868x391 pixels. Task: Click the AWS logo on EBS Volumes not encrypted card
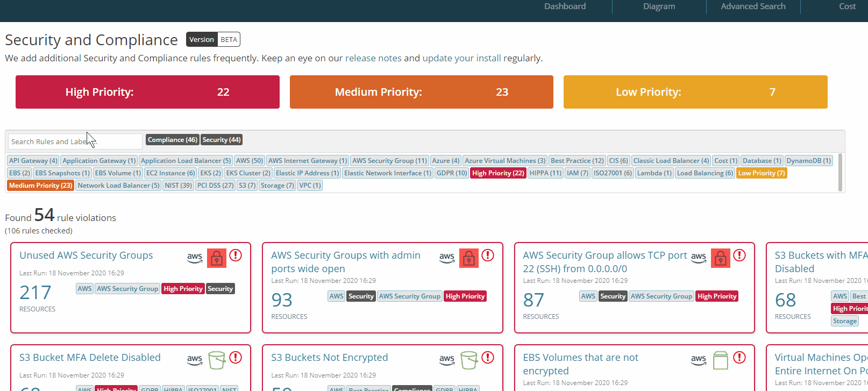pyautogui.click(x=699, y=360)
